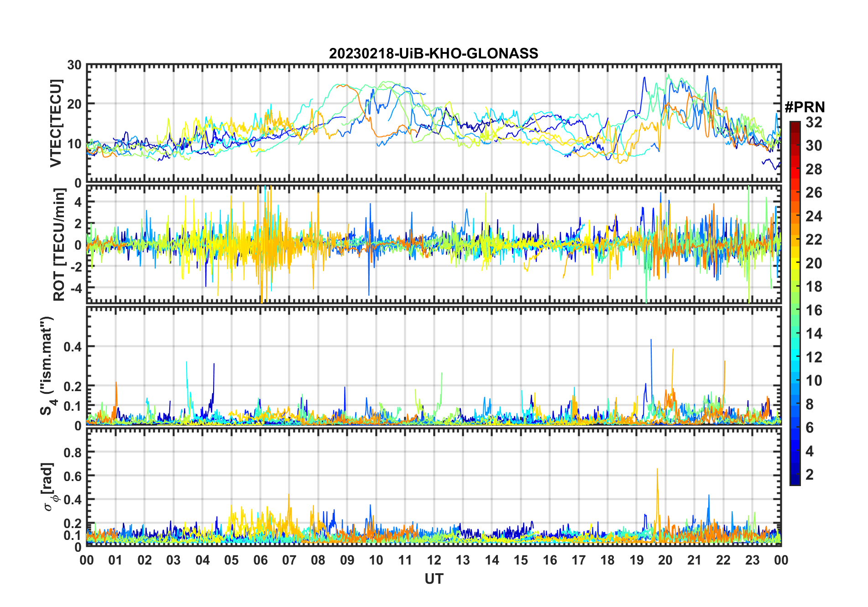Click colorbar tick label 32

[x=814, y=122]
